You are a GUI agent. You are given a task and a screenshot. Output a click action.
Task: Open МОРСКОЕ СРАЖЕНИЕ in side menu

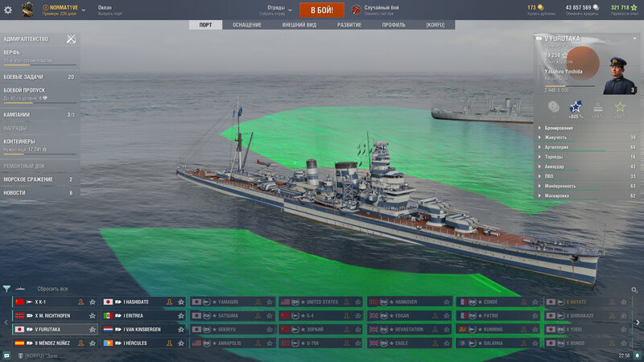pos(39,179)
